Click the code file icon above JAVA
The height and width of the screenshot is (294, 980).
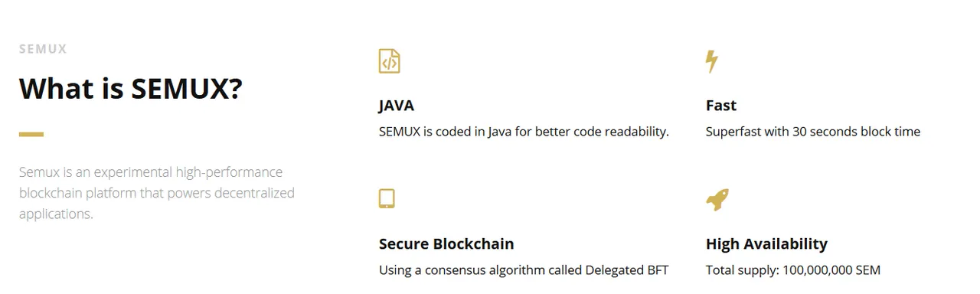click(x=390, y=61)
